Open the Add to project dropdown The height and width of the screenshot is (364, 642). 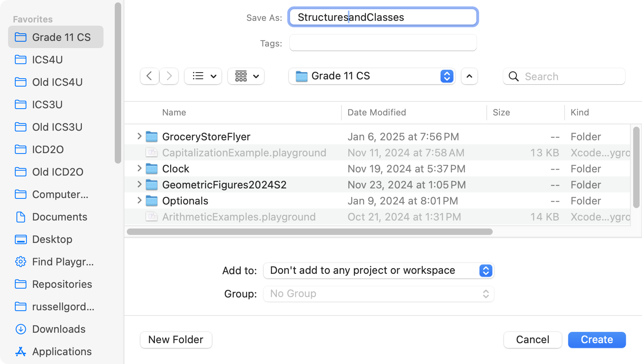378,271
